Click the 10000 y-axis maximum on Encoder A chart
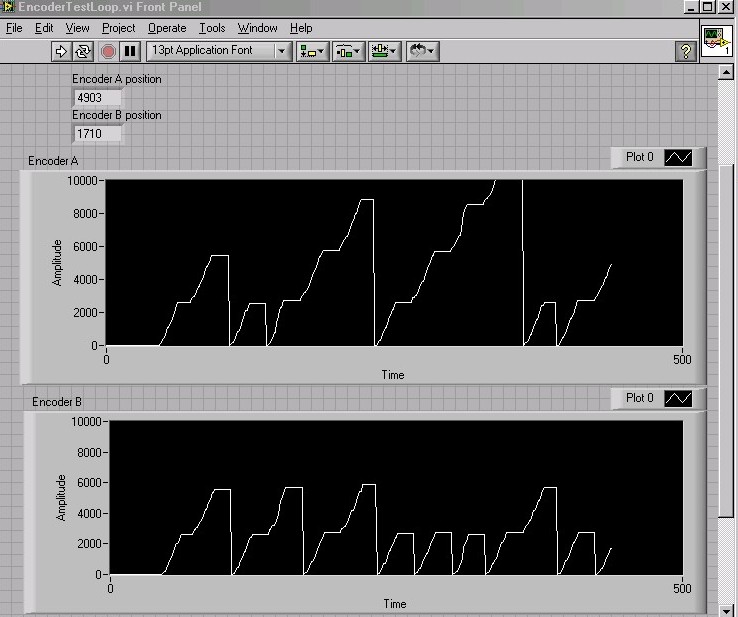The height and width of the screenshot is (617, 738). coord(82,181)
